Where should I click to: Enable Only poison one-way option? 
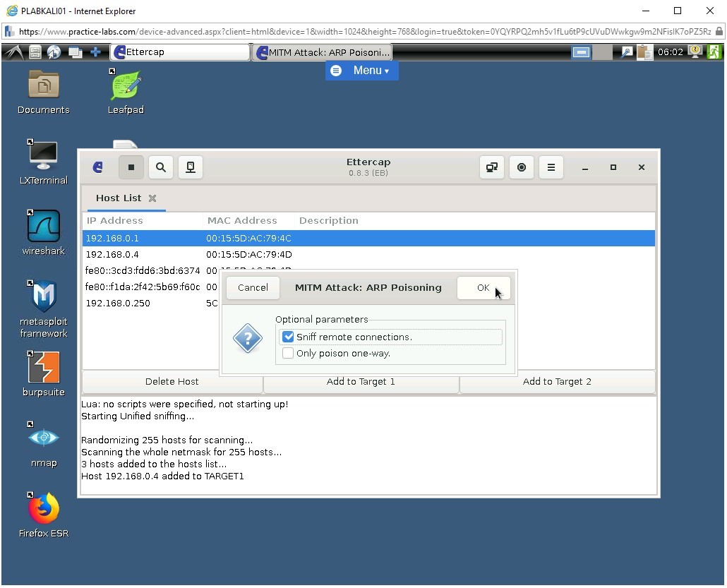[x=288, y=353]
